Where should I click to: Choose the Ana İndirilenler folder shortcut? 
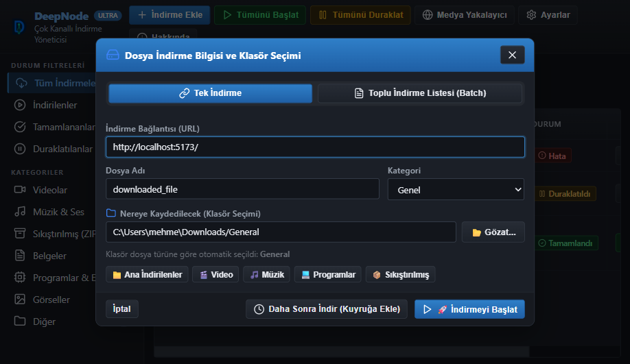[x=147, y=274]
